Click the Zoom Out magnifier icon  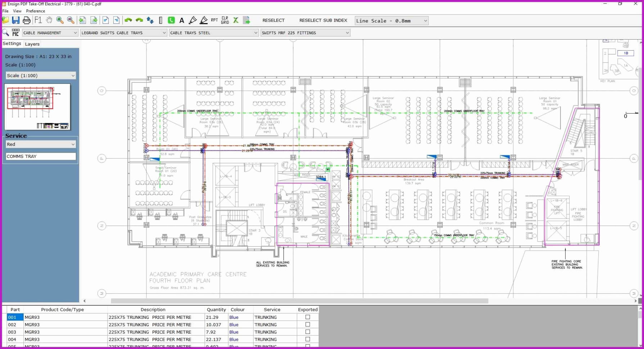[71, 21]
